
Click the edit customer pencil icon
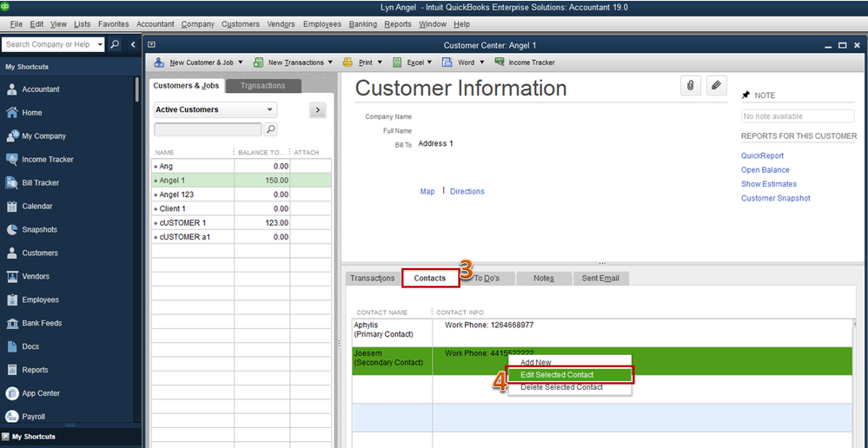tap(716, 85)
